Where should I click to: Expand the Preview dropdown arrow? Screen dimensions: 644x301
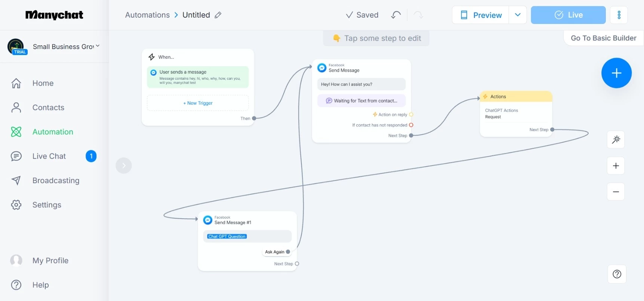click(518, 15)
